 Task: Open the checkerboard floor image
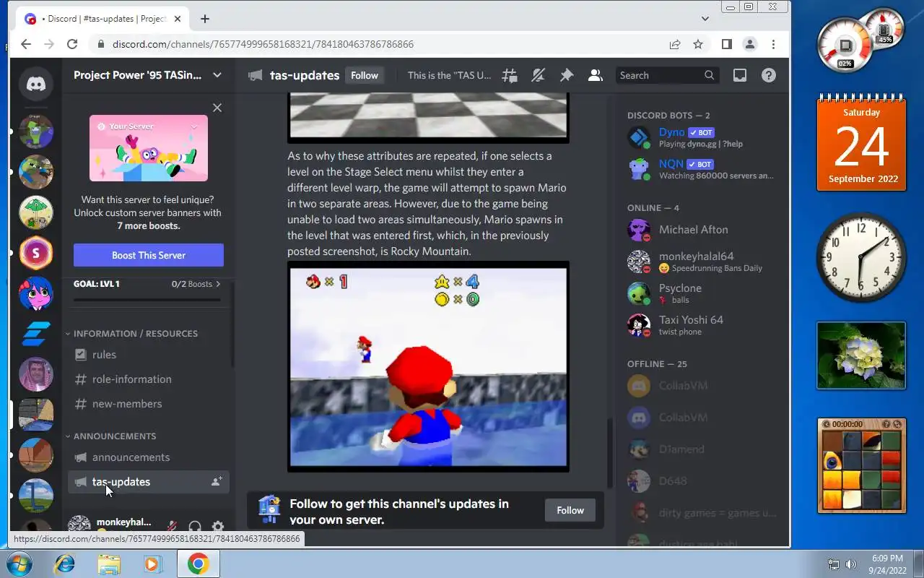428,118
